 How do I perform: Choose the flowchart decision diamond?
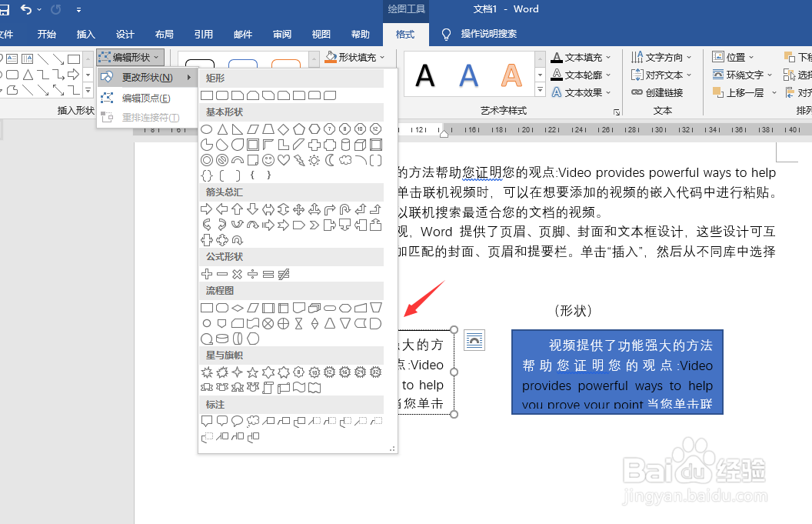pos(237,308)
